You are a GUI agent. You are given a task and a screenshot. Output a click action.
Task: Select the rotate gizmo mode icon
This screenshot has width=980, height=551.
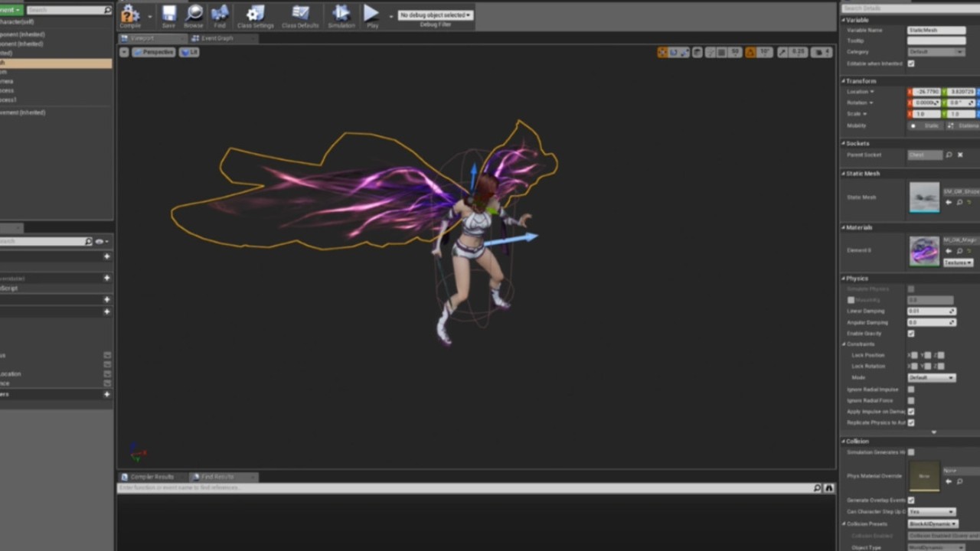click(674, 52)
